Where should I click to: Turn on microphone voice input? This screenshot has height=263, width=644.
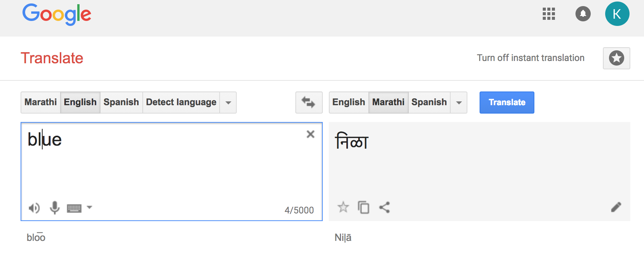(x=55, y=208)
